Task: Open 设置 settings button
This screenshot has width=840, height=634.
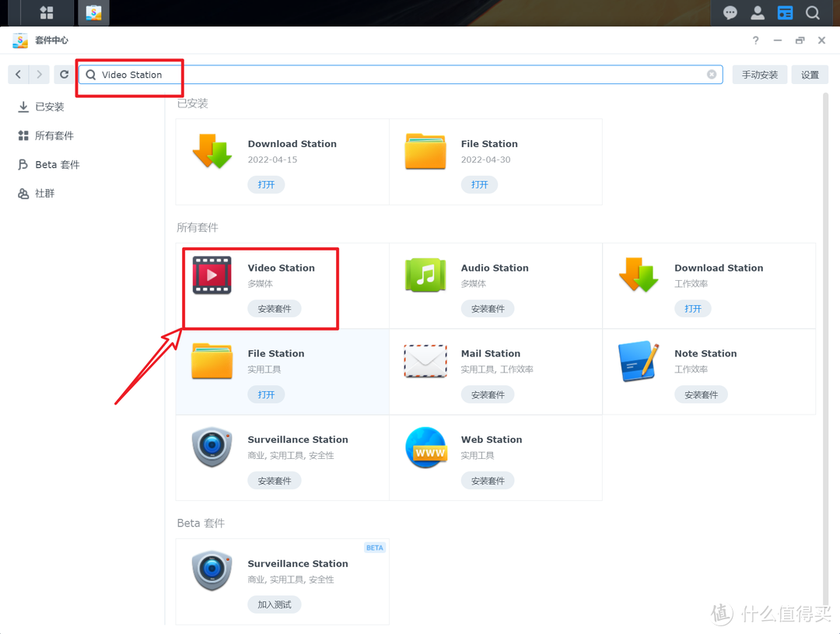Action: pyautogui.click(x=810, y=75)
